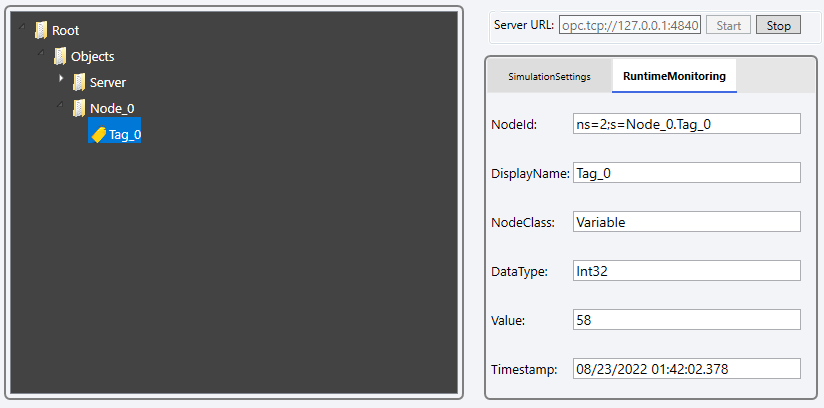
Task: Click the NodeId text field
Action: pos(686,124)
